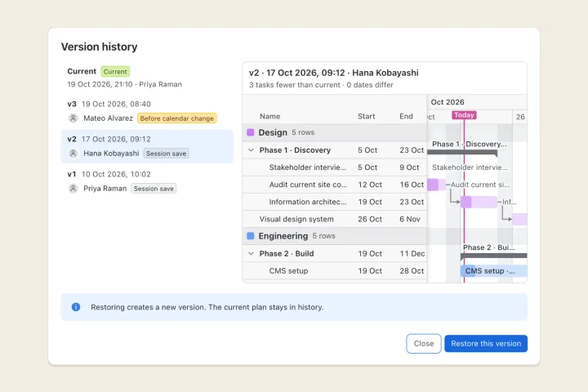Click the End column header
This screenshot has width=588, height=392.
tap(406, 116)
